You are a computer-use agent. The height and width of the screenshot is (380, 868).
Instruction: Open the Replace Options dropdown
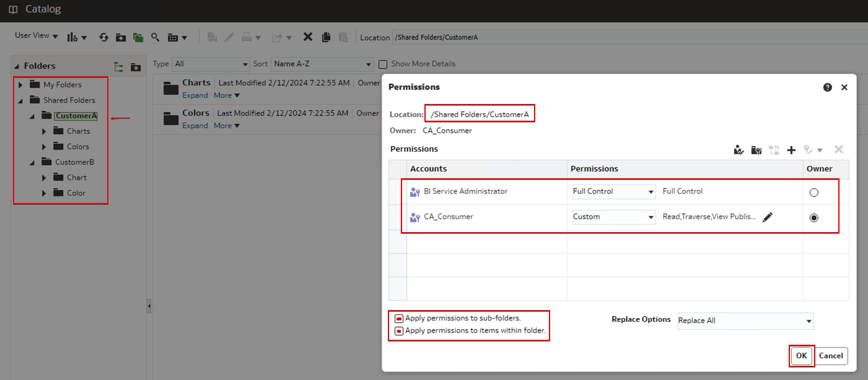[745, 321]
